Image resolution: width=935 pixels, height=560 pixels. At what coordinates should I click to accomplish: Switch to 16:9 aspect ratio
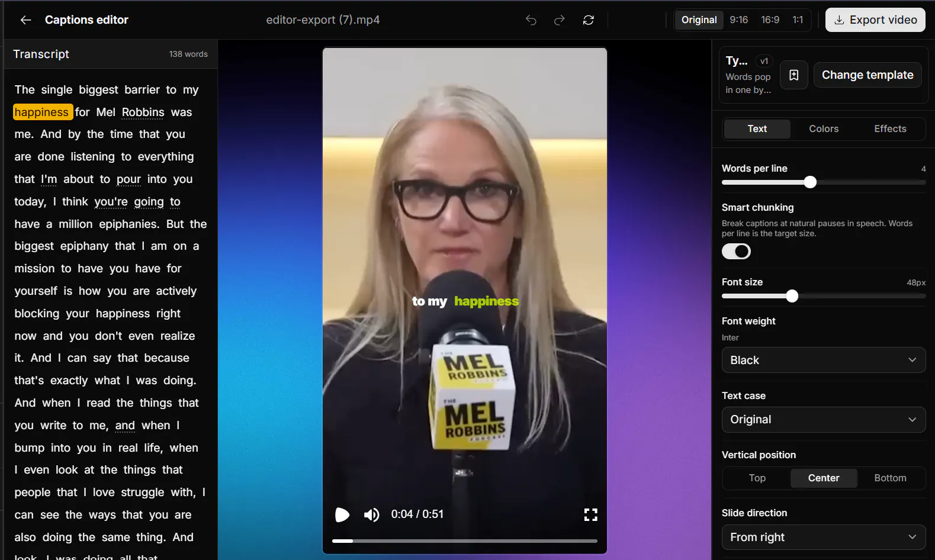770,20
